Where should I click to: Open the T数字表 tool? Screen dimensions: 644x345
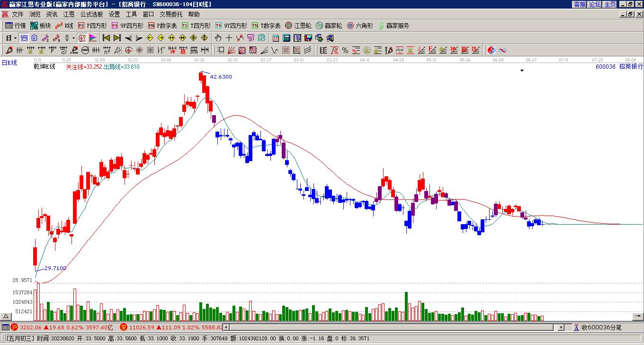pos(266,26)
